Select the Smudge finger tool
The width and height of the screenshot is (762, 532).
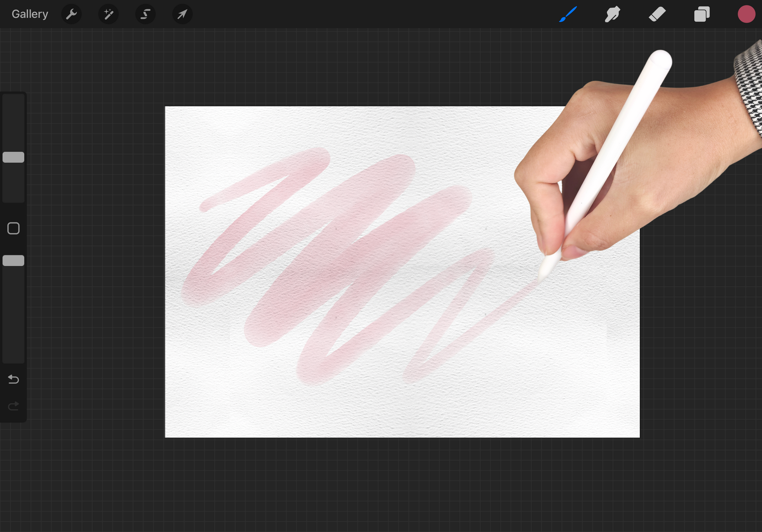[x=612, y=14]
